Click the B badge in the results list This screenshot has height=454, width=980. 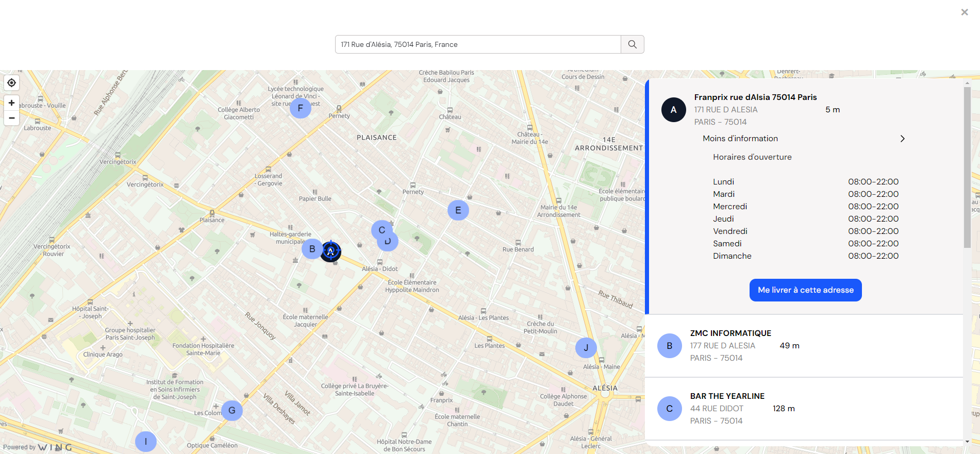[x=670, y=346]
